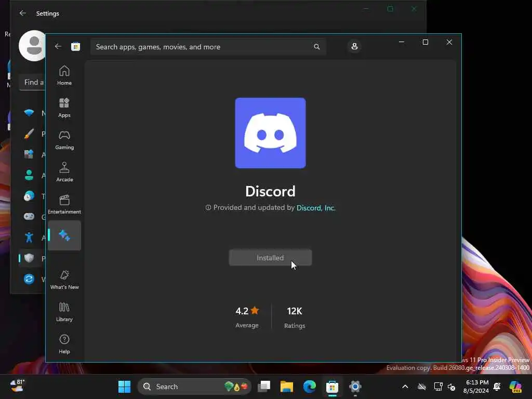Click the 4.2 Average rating
Viewport: 532px width, 399px height.
click(x=247, y=317)
